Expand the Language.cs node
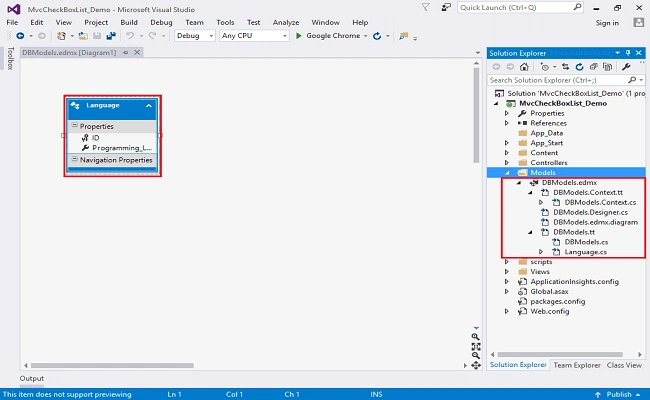The height and width of the screenshot is (400, 650). tap(541, 252)
